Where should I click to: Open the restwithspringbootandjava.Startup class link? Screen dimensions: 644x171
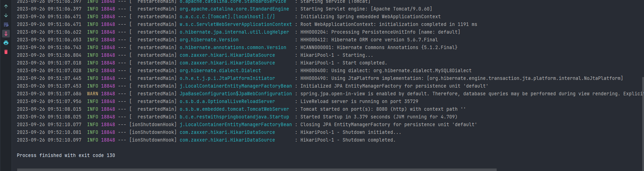click(x=234, y=117)
